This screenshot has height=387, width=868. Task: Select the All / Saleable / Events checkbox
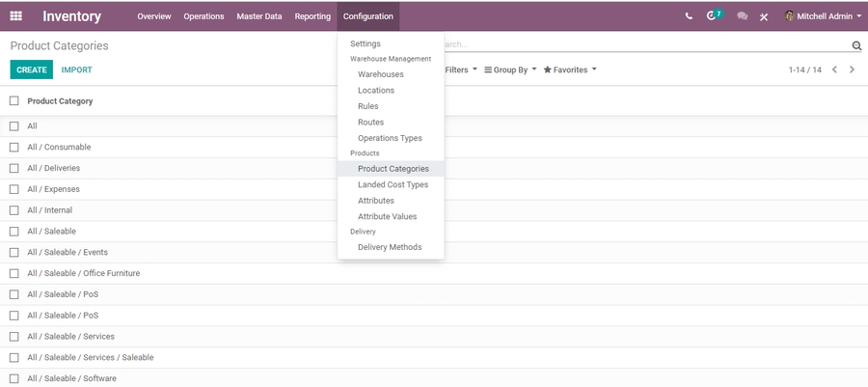(14, 253)
